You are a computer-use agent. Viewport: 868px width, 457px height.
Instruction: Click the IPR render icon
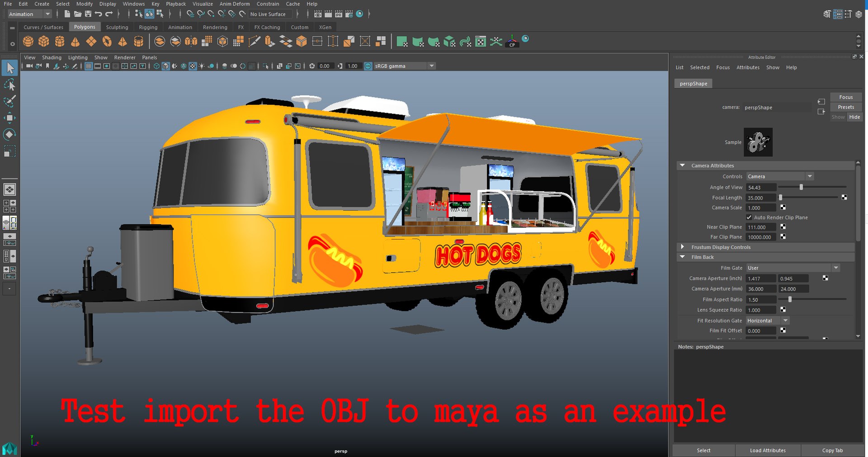point(339,14)
